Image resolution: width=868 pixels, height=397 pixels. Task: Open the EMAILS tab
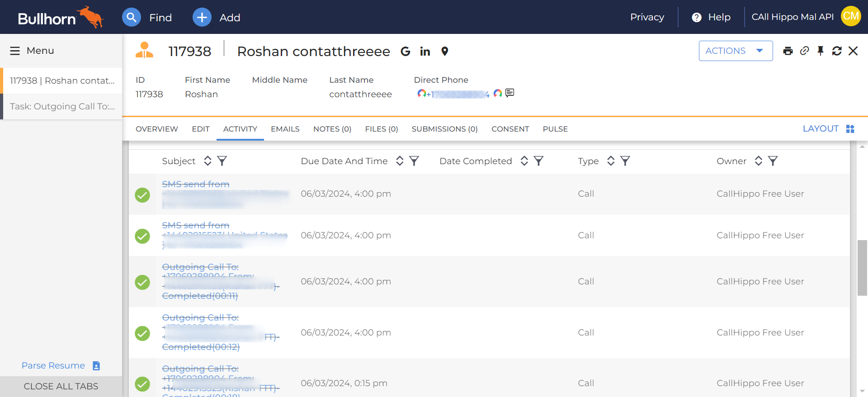(285, 129)
